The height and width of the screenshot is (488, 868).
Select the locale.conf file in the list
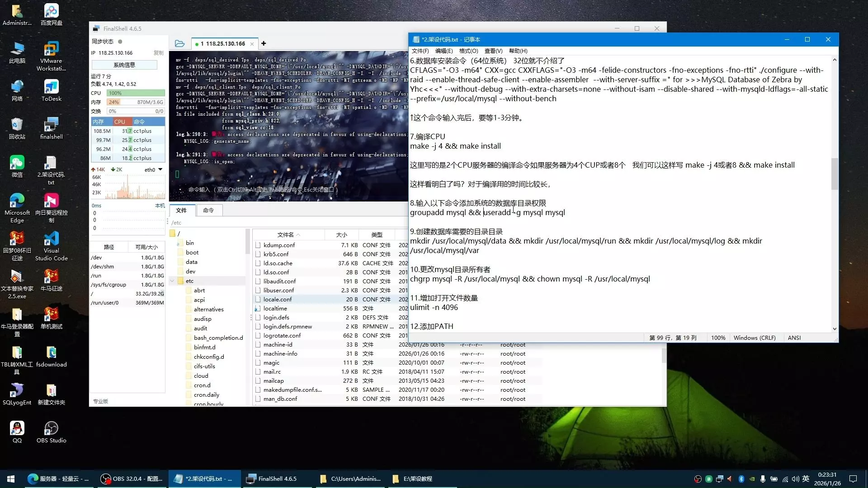[x=278, y=299]
